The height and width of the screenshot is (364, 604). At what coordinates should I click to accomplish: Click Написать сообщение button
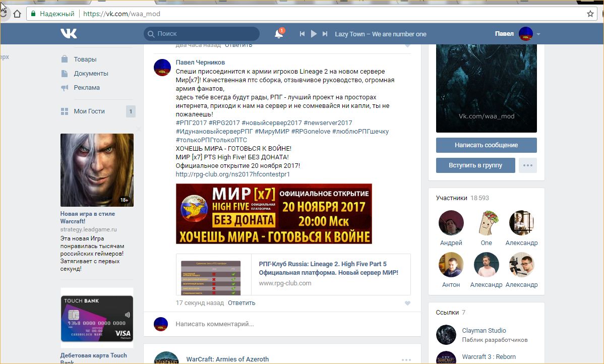[x=486, y=145]
